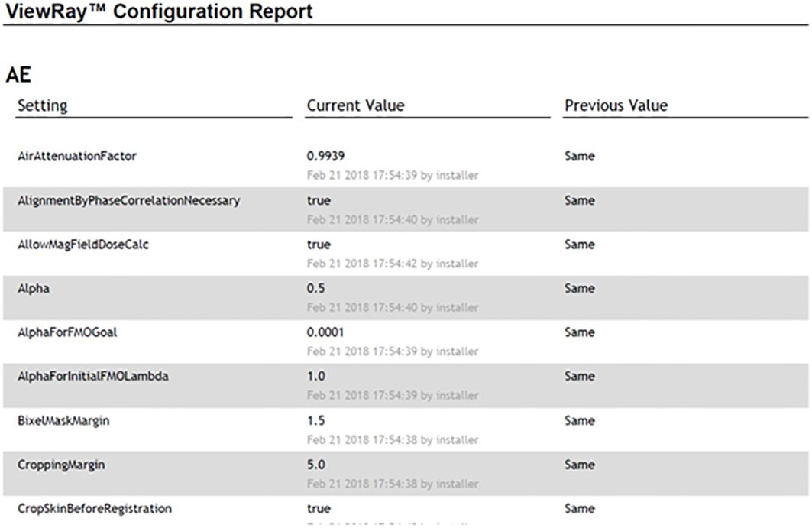Select the Same previous value for Alpha
The height and width of the screenshot is (528, 812).
click(580, 288)
